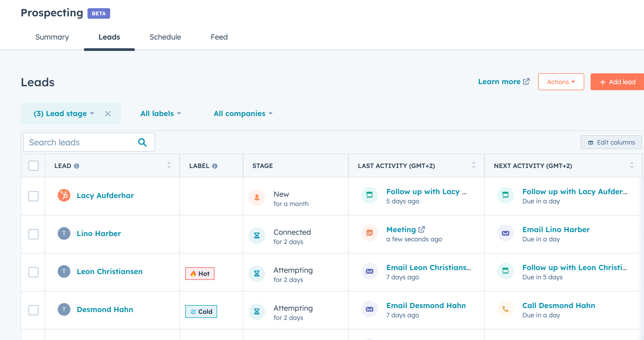Open Lacy Aufderhar lead record
Screen dimensions: 644x340
pos(105,195)
